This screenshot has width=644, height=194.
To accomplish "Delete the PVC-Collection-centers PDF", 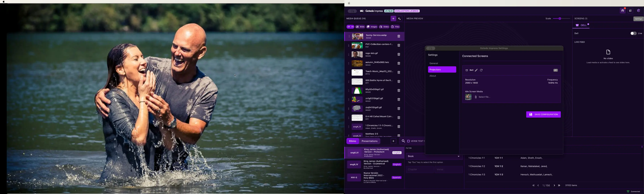I will pyautogui.click(x=399, y=46).
